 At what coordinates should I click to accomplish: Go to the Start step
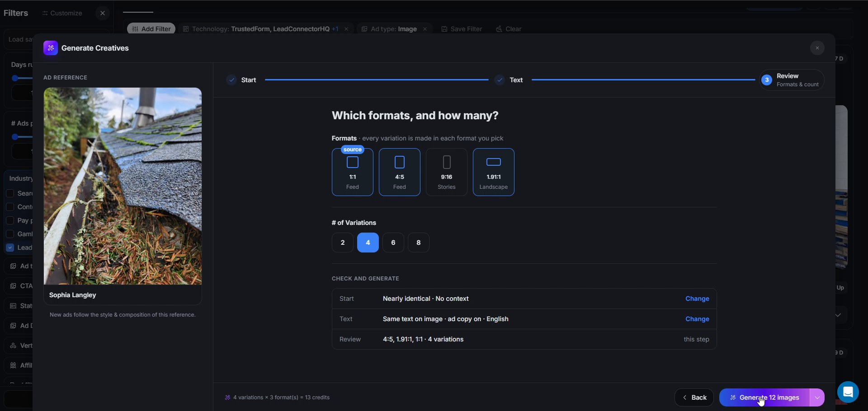242,80
